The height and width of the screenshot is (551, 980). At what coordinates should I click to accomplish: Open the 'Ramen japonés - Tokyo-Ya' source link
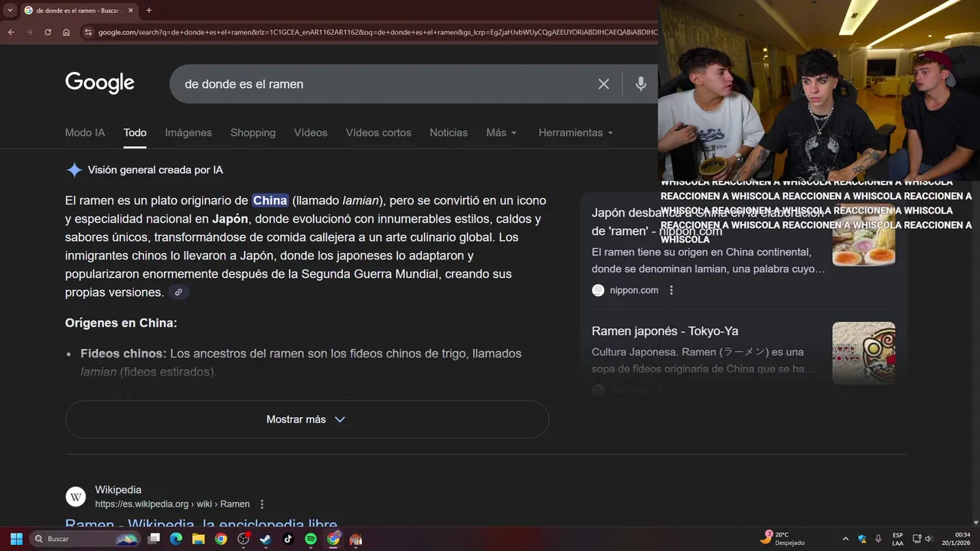coord(665,331)
